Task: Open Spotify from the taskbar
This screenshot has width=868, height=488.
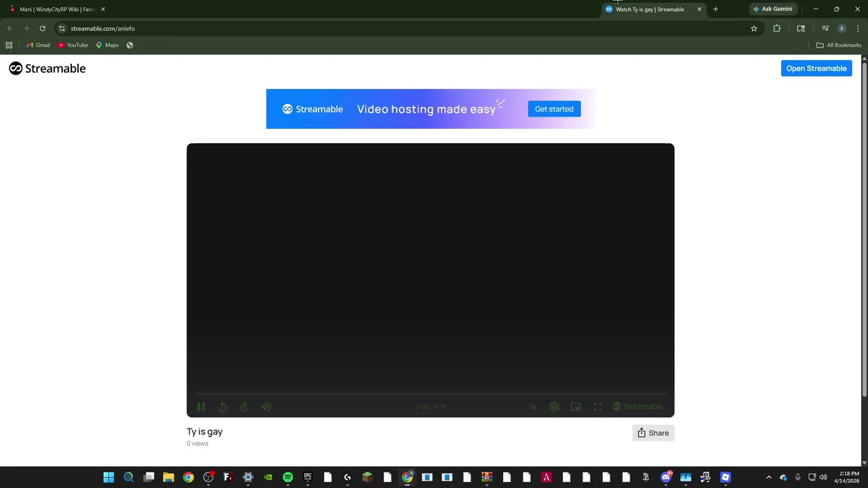Action: [288, 477]
